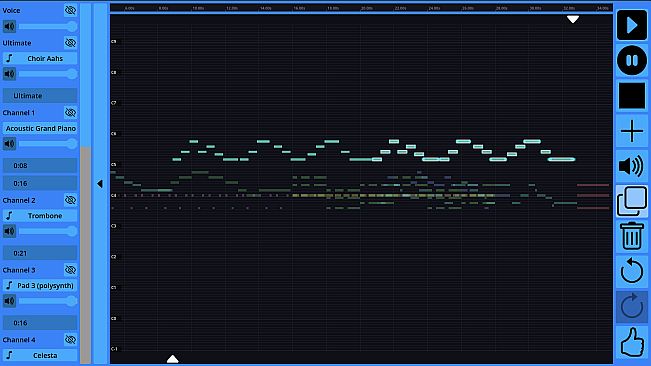Screen dimensions: 651x366
Task: Click the duplicate copy icon
Action: point(631,201)
